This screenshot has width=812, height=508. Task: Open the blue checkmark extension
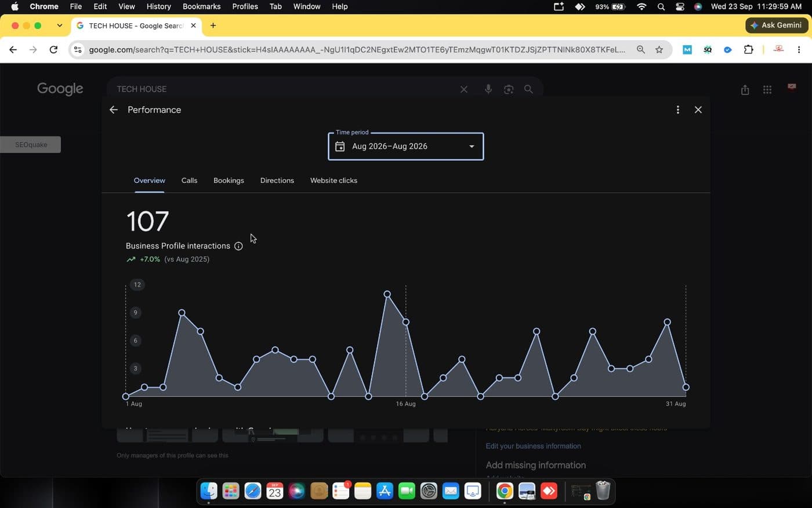[727, 50]
